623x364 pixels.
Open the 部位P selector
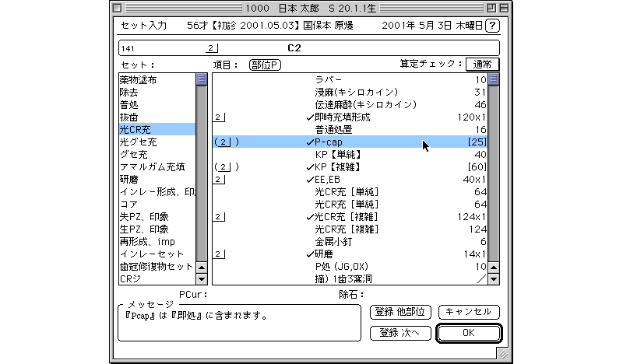point(265,65)
